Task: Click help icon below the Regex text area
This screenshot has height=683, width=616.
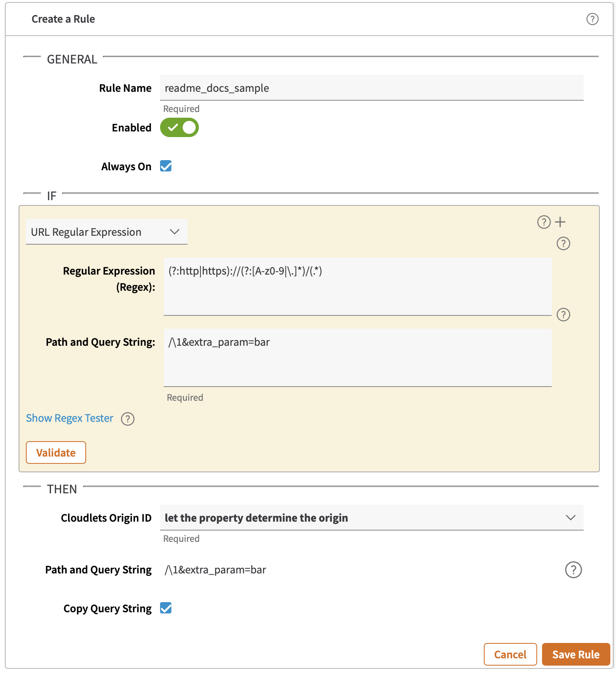Action: coord(563,315)
